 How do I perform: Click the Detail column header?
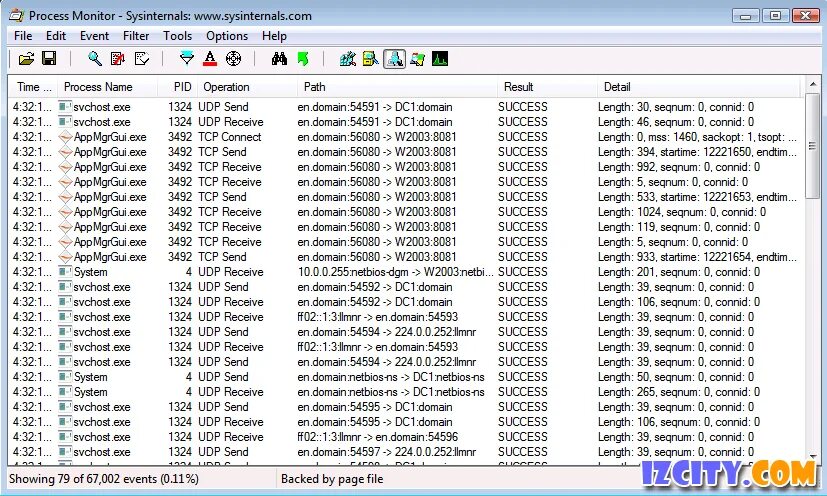click(699, 87)
